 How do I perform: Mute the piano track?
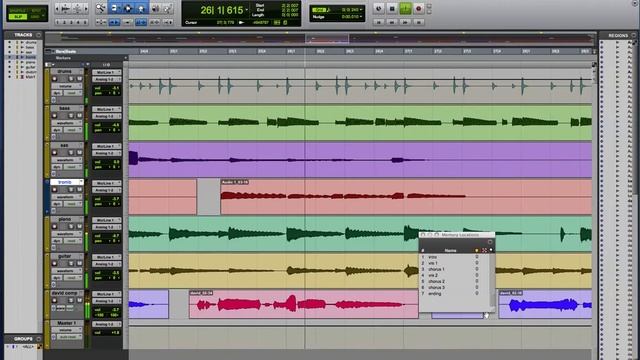pyautogui.click(x=79, y=227)
